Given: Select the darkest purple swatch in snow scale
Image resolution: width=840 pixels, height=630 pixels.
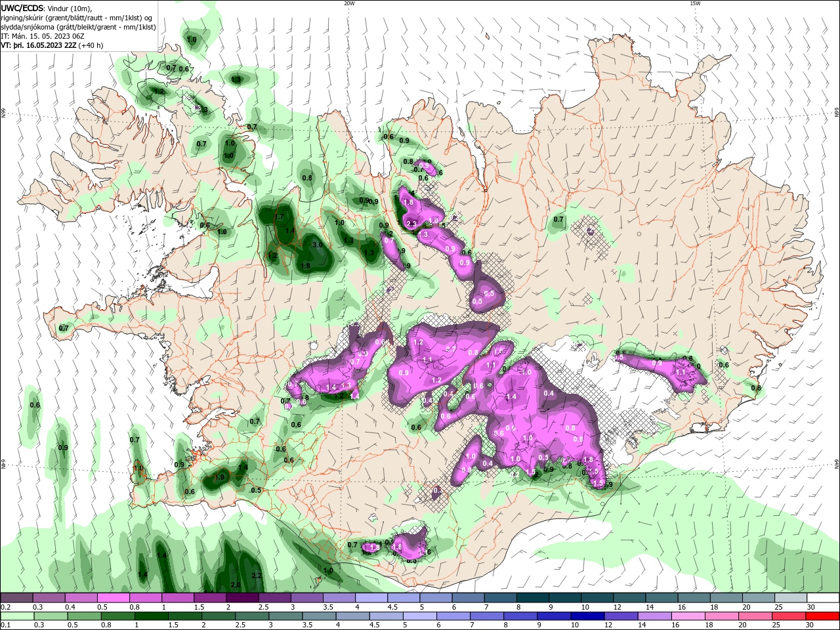Looking at the screenshot, I should [242, 598].
